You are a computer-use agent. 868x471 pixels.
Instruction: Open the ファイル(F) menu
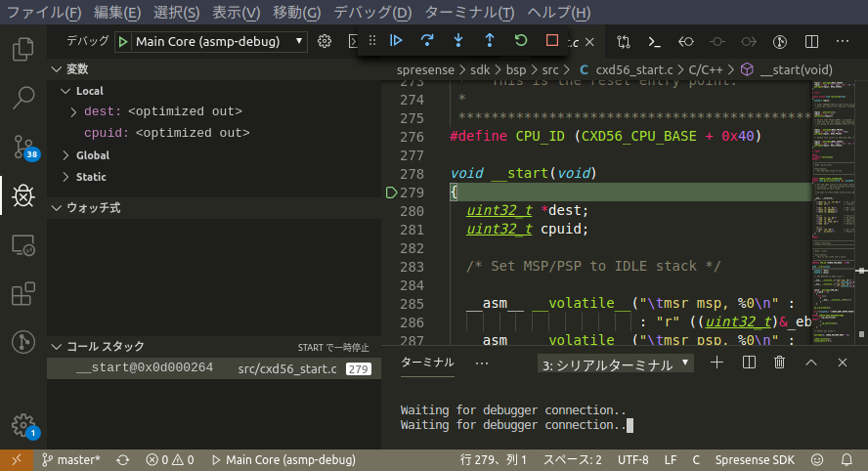[x=44, y=12]
